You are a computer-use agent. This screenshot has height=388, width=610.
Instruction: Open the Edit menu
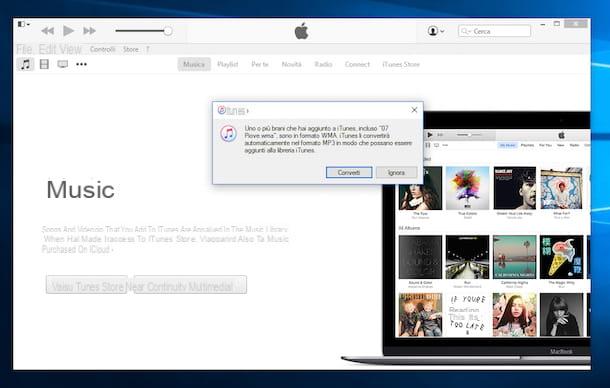pyautogui.click(x=47, y=49)
